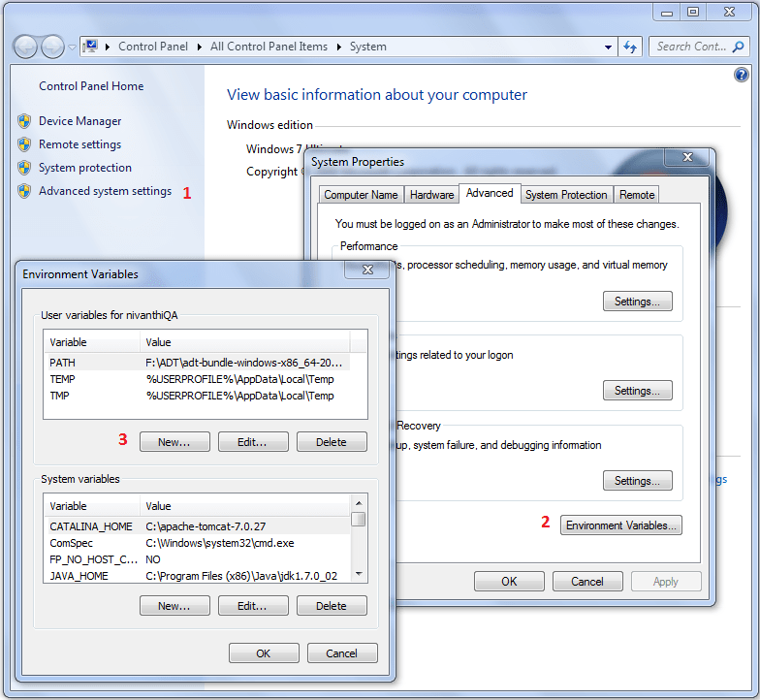Click OK in System Properties
The width and height of the screenshot is (760, 700).
[x=509, y=582]
